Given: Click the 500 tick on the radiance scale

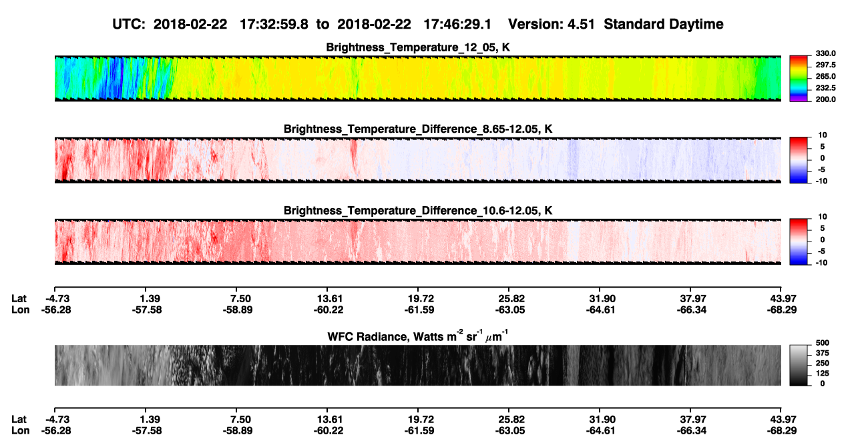Looking at the screenshot, I should tap(824, 344).
